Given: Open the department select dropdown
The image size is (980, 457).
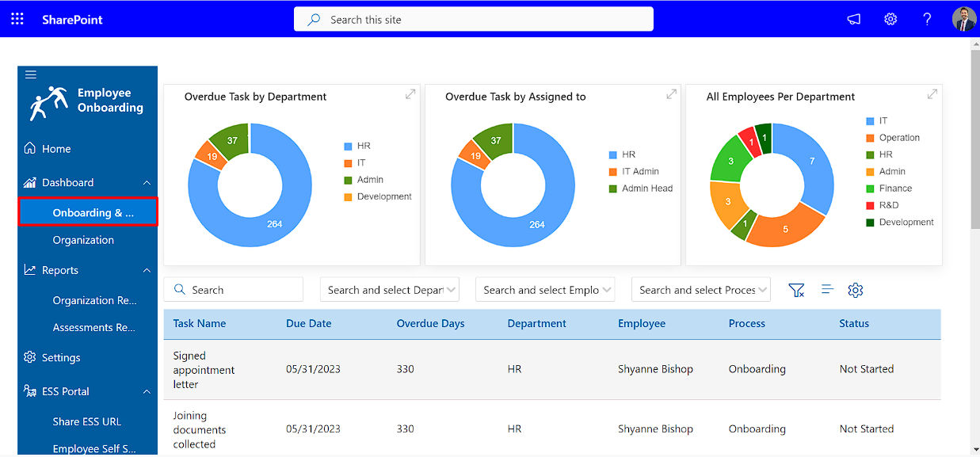Looking at the screenshot, I should (x=390, y=291).
